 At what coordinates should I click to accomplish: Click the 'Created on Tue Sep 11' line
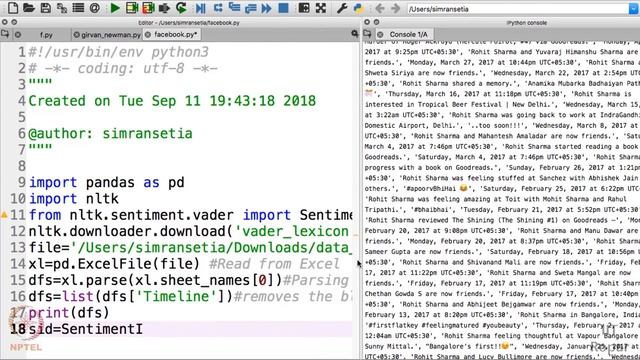coord(172,100)
